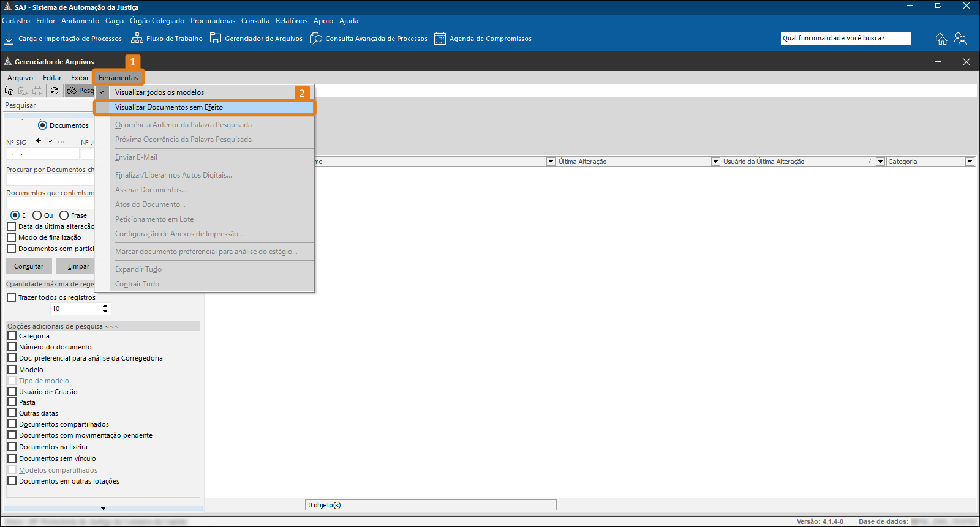
Task: Click the Gerenciador de Arquivos window logo icon
Action: pos(8,62)
